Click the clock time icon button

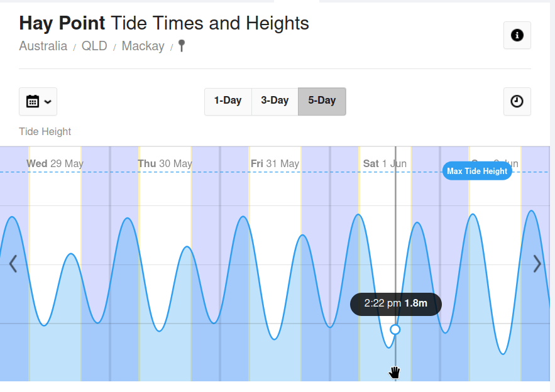(517, 101)
